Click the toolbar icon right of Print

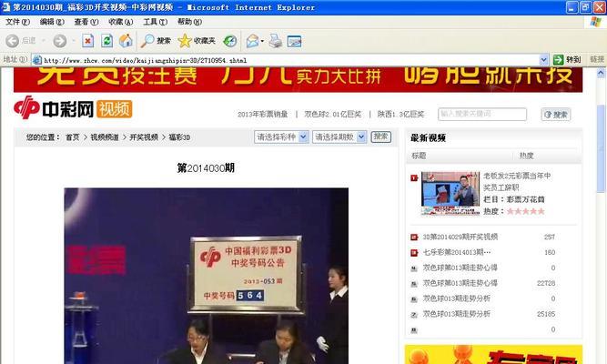click(x=295, y=41)
